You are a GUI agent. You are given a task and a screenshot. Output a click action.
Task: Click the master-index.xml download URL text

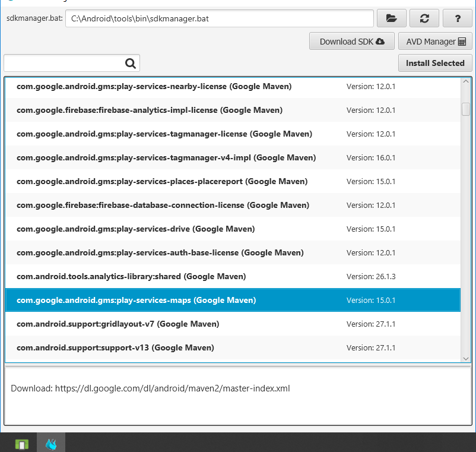pyautogui.click(x=173, y=388)
